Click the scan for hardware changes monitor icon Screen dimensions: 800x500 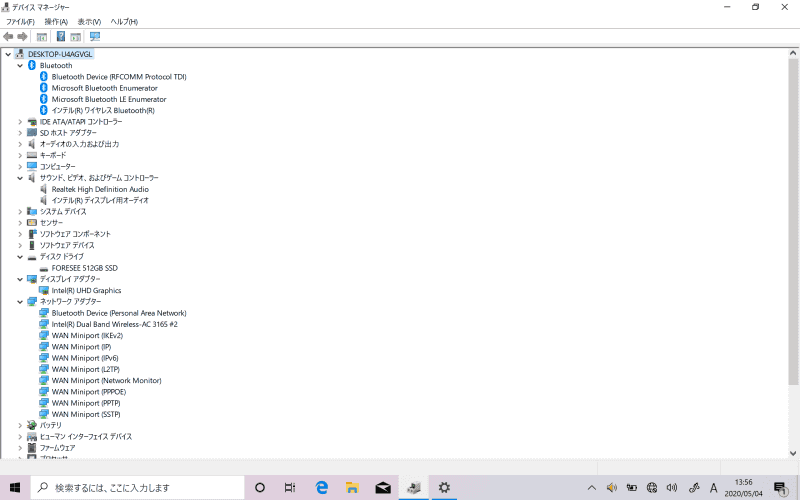coord(95,36)
